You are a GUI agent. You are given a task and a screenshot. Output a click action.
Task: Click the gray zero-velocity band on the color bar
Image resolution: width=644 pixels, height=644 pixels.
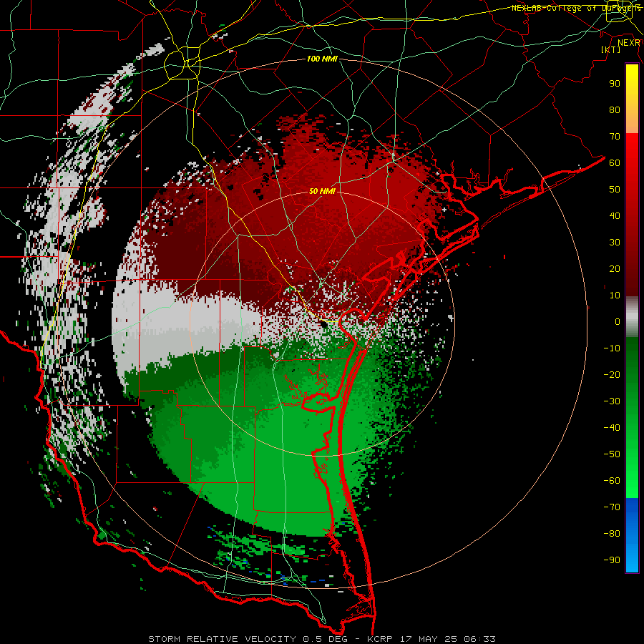[632, 317]
